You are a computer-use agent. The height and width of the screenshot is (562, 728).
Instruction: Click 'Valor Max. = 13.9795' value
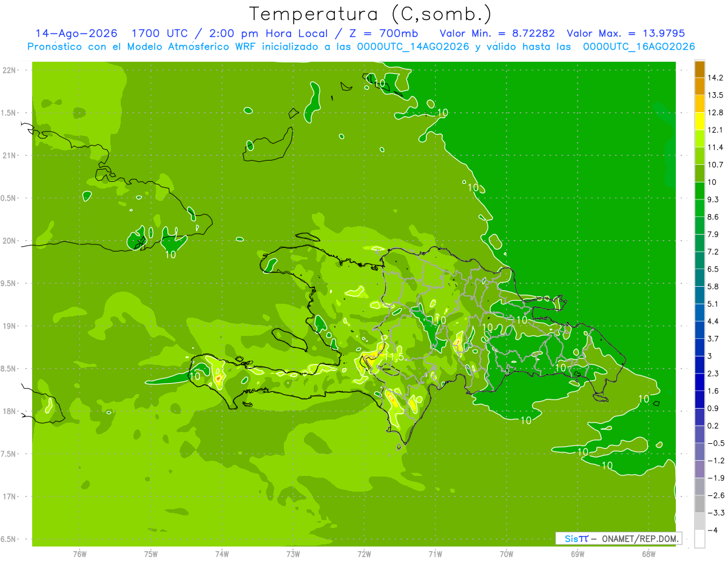click(625, 33)
